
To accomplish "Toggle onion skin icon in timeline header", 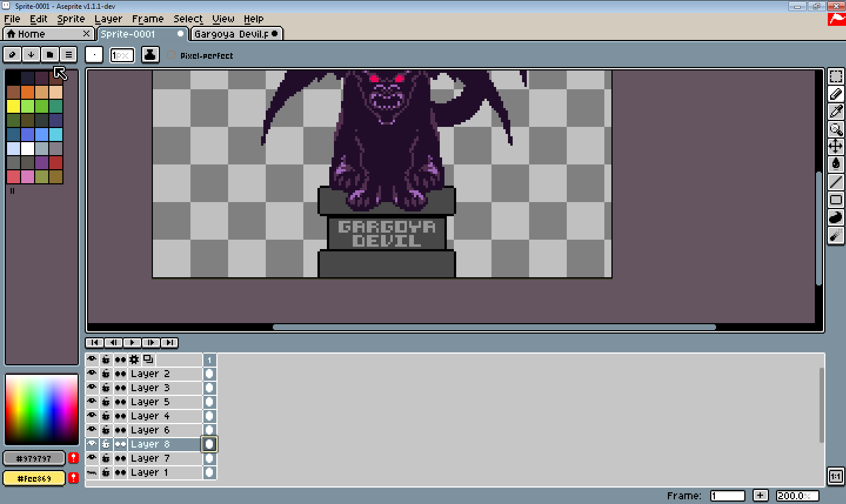I will [x=148, y=359].
